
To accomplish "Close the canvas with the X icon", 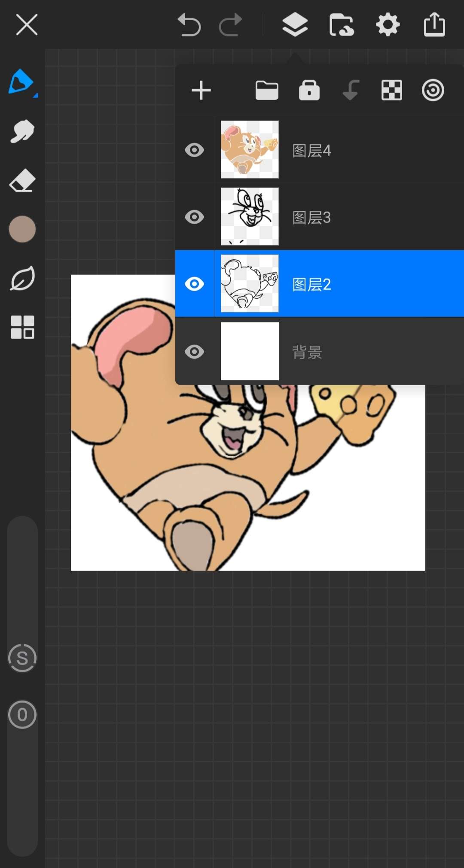I will 27,24.
